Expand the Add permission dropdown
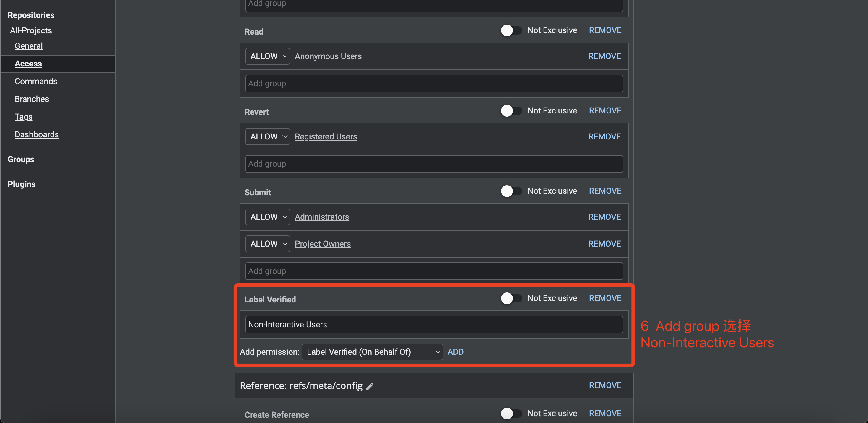The image size is (868, 423). pyautogui.click(x=372, y=352)
